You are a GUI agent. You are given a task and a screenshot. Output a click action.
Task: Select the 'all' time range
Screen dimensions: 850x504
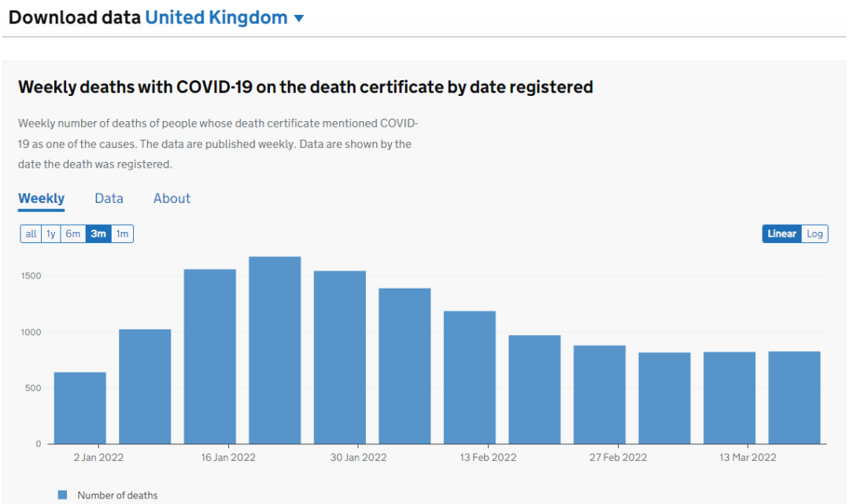pyautogui.click(x=31, y=234)
